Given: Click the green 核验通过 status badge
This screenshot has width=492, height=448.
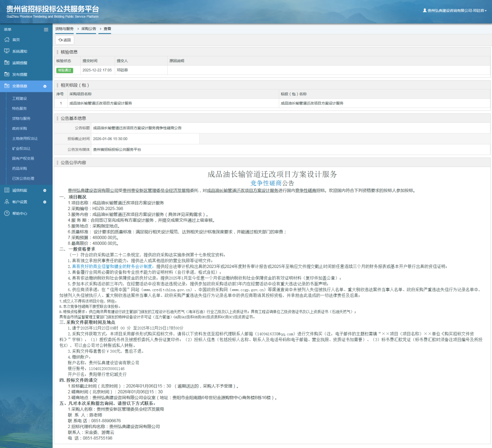Looking at the screenshot, I should pos(66,70).
